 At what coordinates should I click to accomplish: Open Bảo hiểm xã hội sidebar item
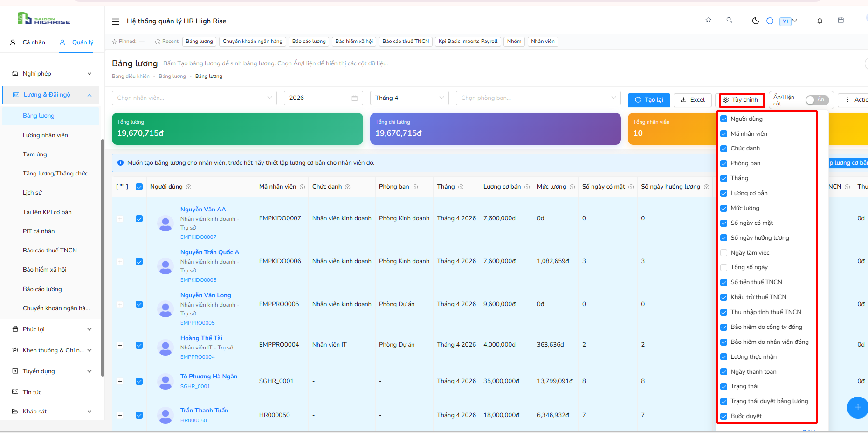pyautogui.click(x=45, y=270)
